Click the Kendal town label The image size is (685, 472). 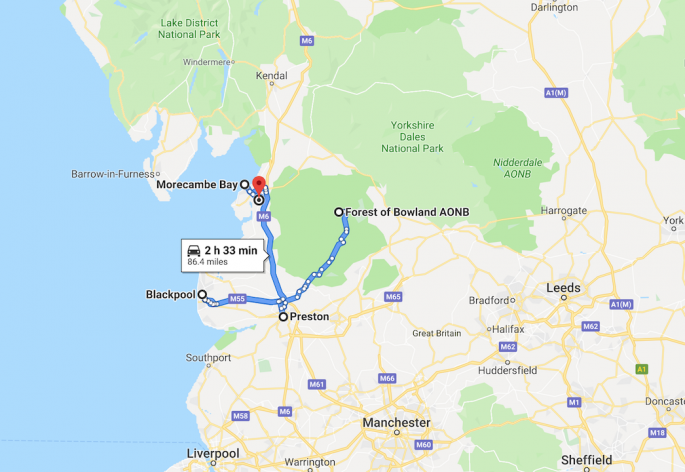coord(271,76)
